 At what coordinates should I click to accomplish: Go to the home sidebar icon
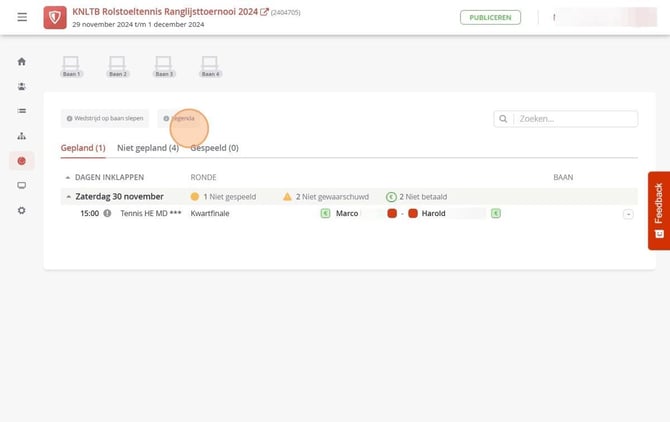pos(22,62)
